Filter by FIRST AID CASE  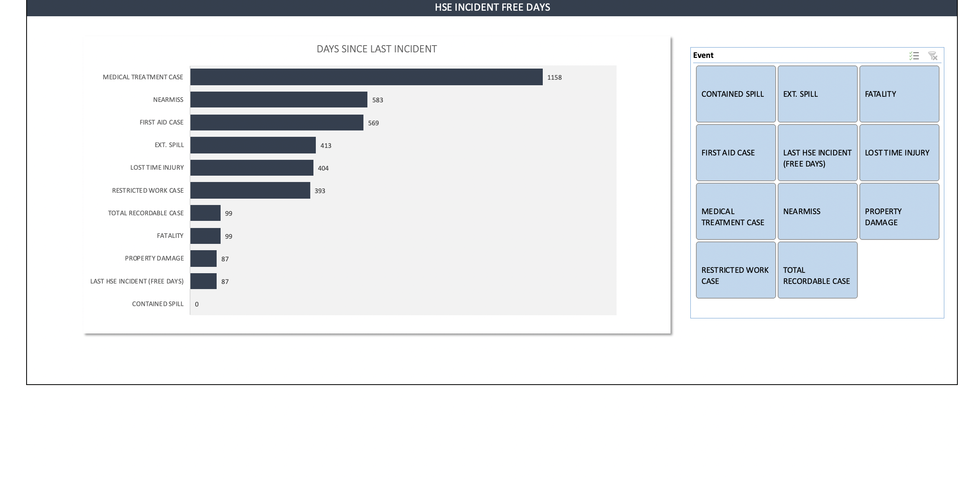tap(736, 153)
